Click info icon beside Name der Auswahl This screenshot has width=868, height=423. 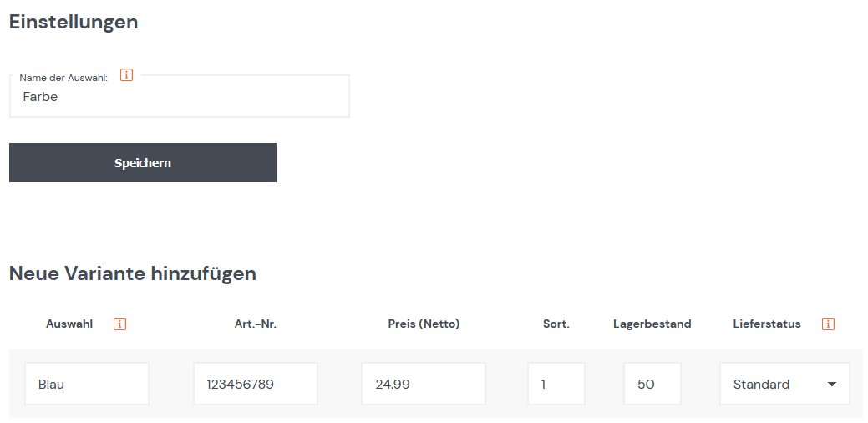tap(126, 74)
